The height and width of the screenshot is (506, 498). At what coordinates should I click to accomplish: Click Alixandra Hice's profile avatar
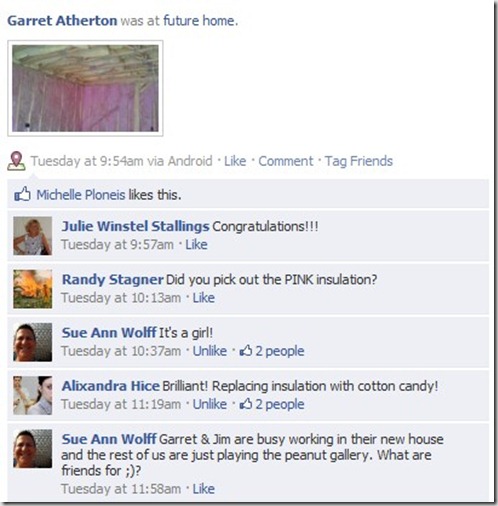coord(33,396)
